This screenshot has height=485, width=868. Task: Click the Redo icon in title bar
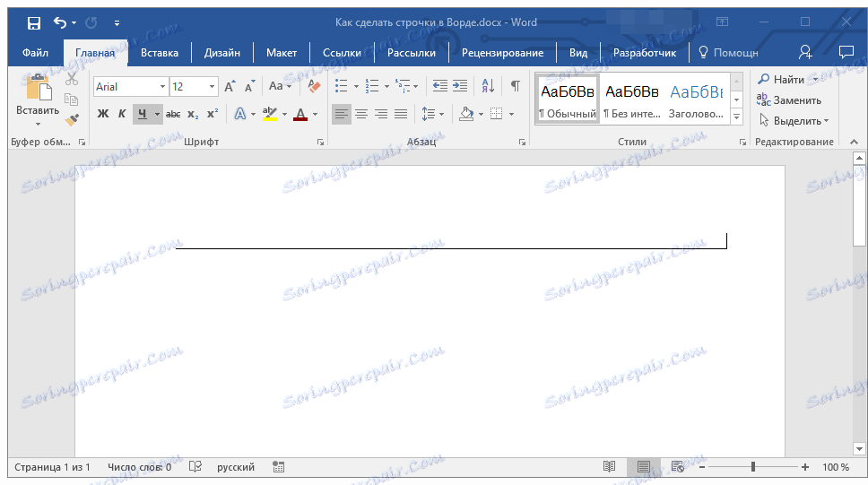coord(91,22)
